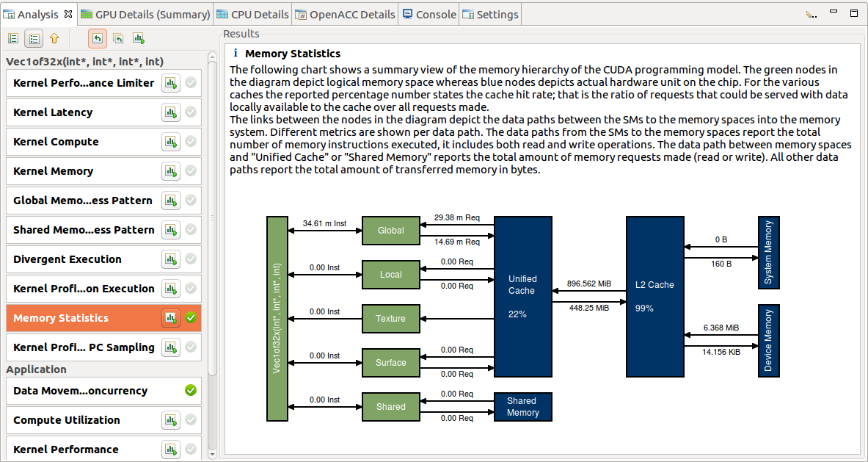Click the export results chart icon in the toolbar
The image size is (868, 462).
pyautogui.click(x=139, y=37)
